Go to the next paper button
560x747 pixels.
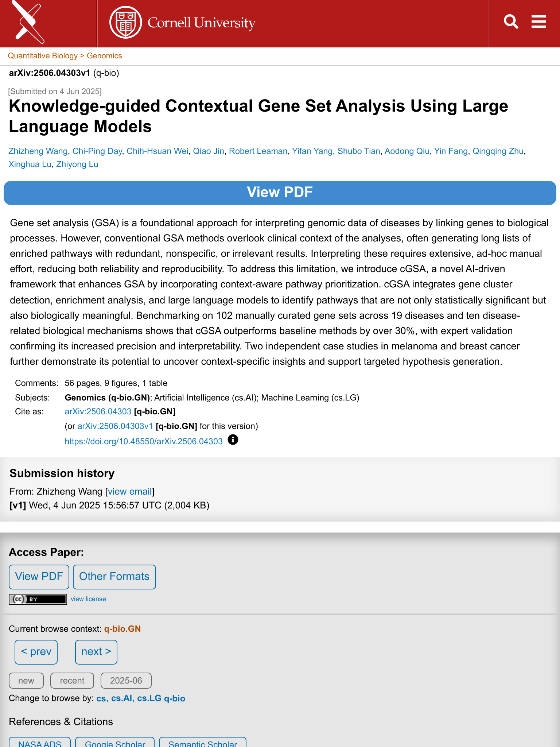pyautogui.click(x=96, y=652)
